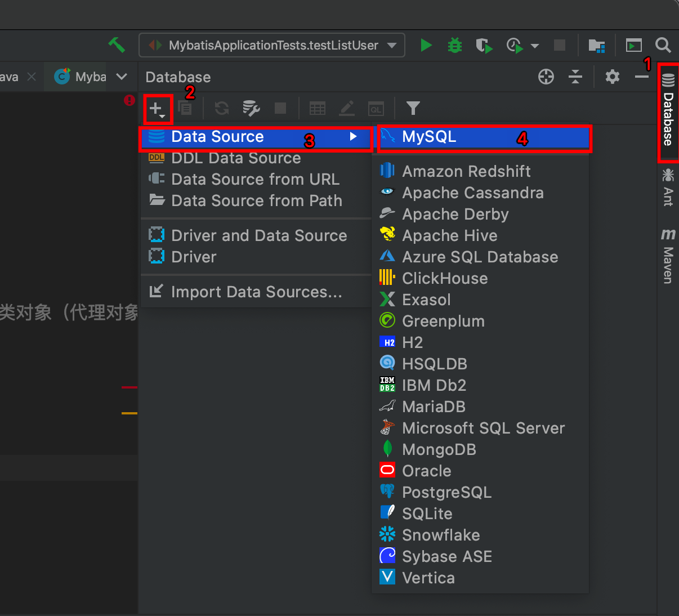Screen dimensions: 679x616
Task: Click Import Data Sources...
Action: 256,292
